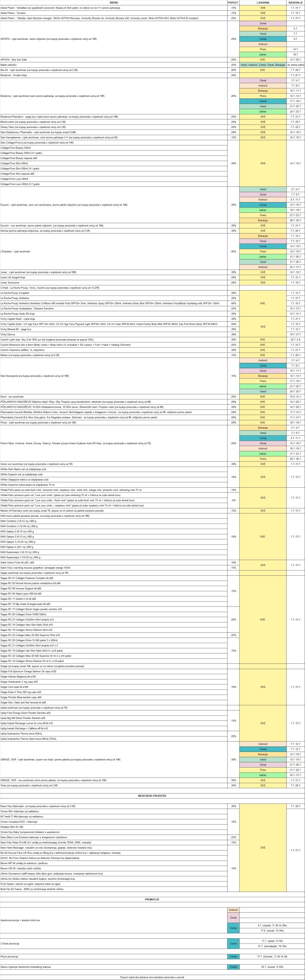Select the 'Abela Pharm - Tensilen' row

tap(113, 13)
